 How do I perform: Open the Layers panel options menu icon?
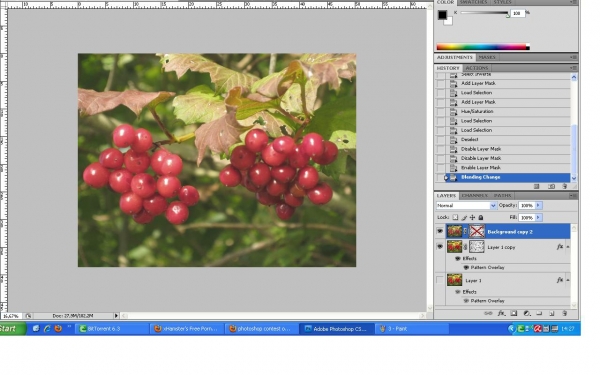(573, 196)
